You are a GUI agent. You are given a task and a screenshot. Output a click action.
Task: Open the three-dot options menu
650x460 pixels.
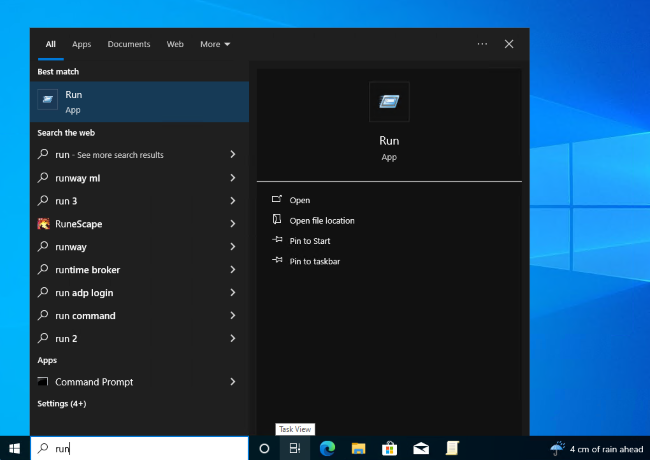click(x=482, y=44)
